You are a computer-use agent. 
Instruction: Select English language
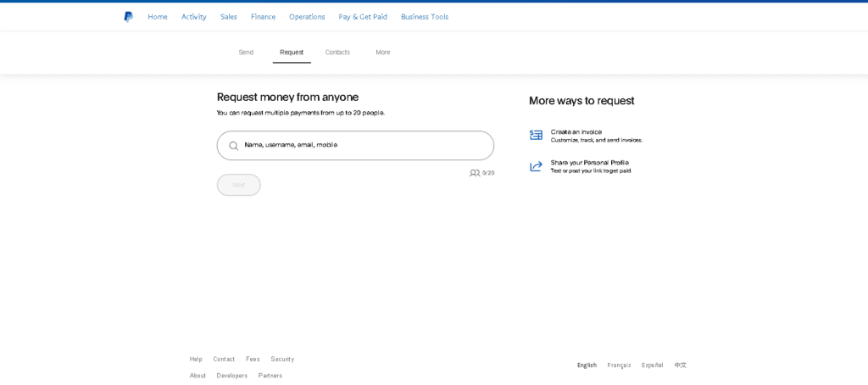tap(587, 365)
